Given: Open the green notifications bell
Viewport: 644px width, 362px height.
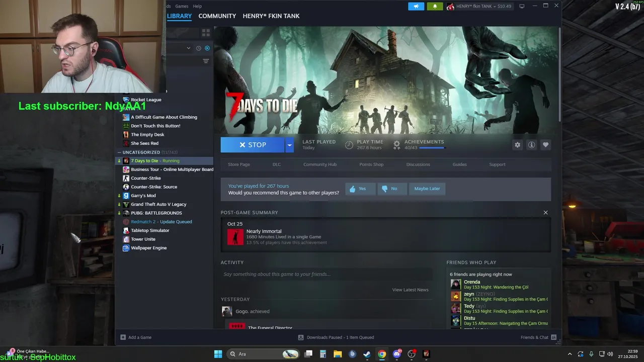Looking at the screenshot, I should [x=435, y=6].
